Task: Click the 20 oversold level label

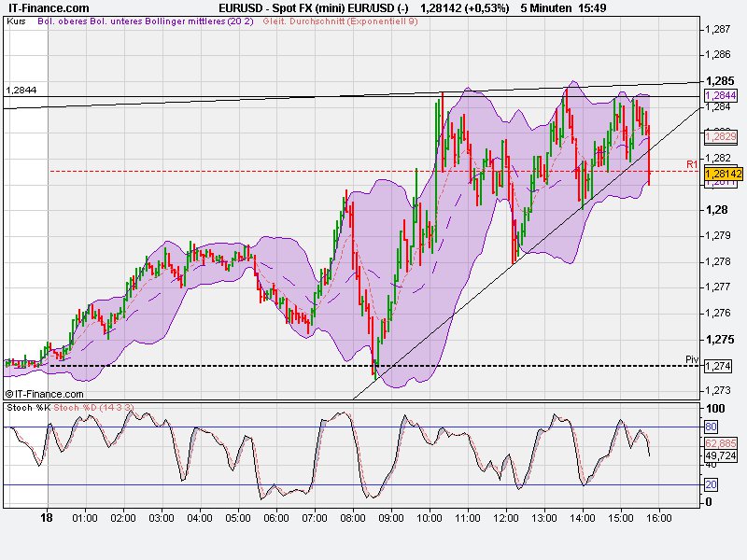Action: point(711,484)
